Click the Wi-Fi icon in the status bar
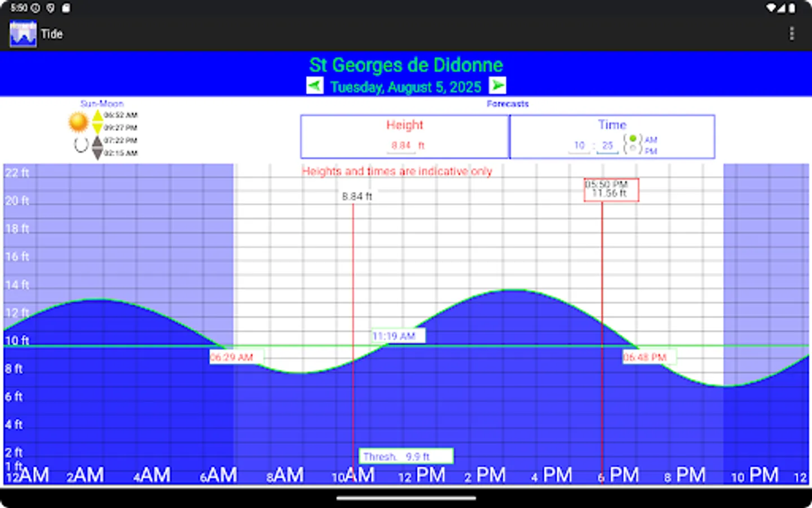812x508 pixels. point(770,8)
